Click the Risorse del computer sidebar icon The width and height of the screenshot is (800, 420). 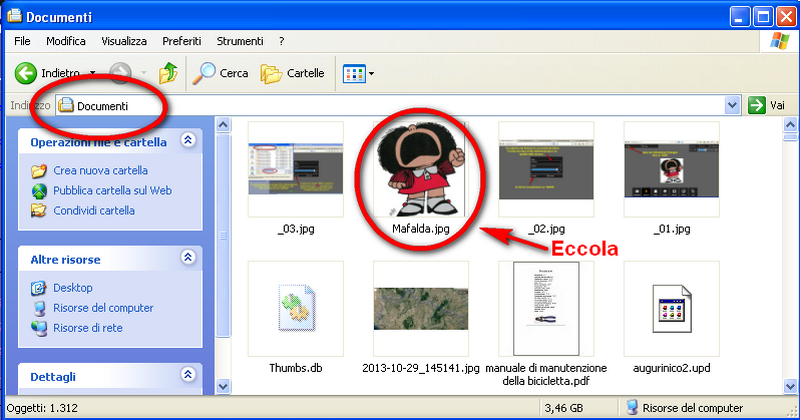point(39,308)
